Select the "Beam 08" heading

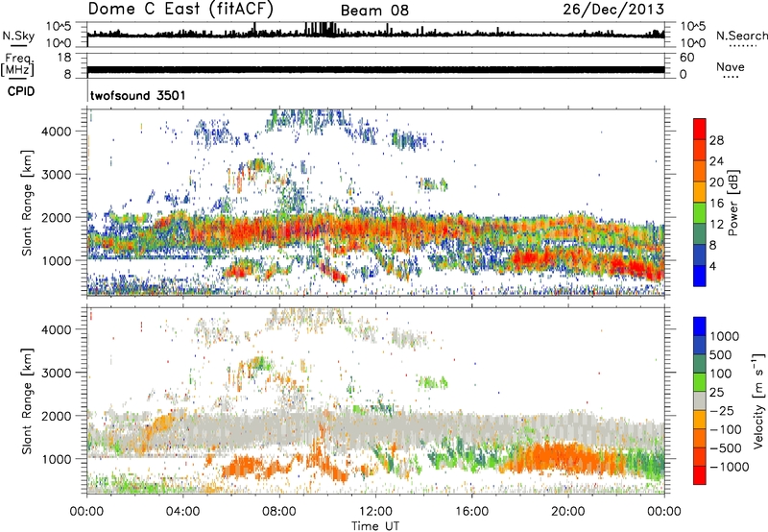pyautogui.click(x=374, y=11)
